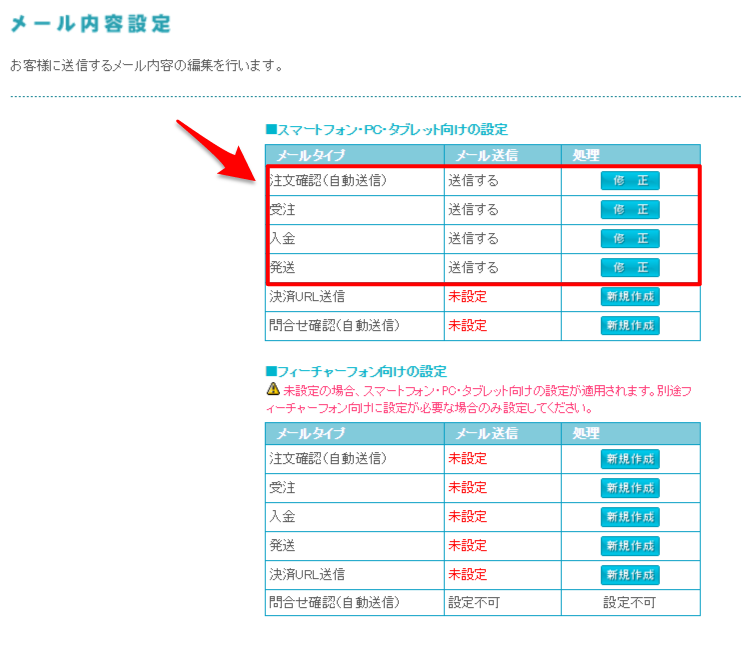The width and height of the screenshot is (742, 646).
Task: Click 送信する status in 受注 smartphone row
Action: 473,209
